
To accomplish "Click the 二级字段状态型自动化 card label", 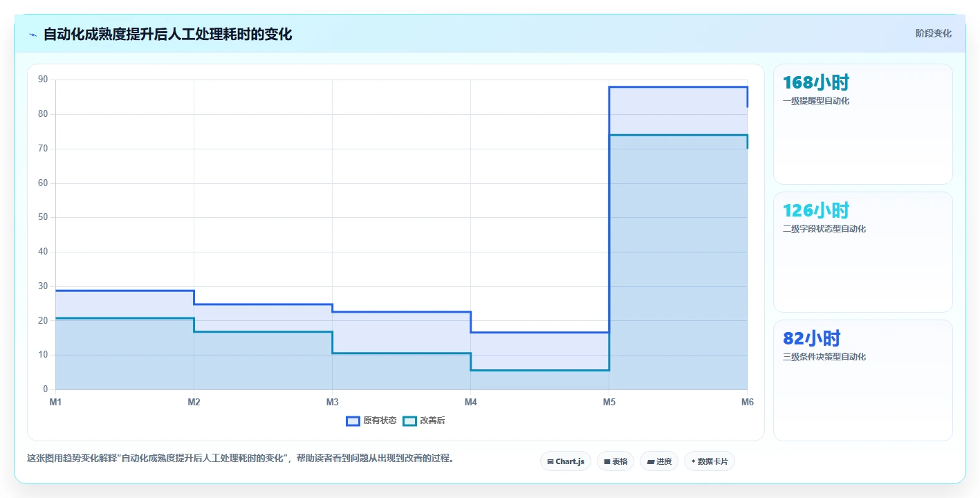I will pyautogui.click(x=824, y=229).
